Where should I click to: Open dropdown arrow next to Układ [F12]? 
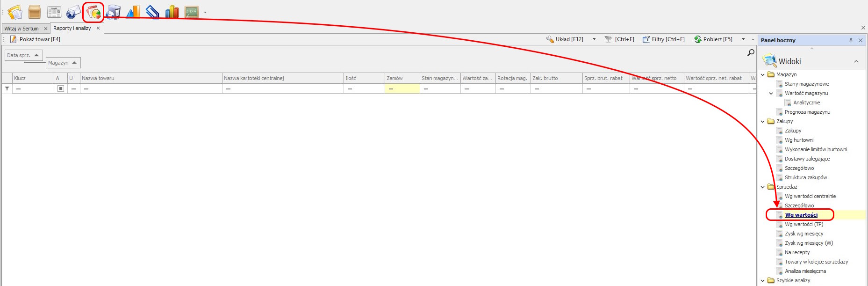(x=594, y=39)
